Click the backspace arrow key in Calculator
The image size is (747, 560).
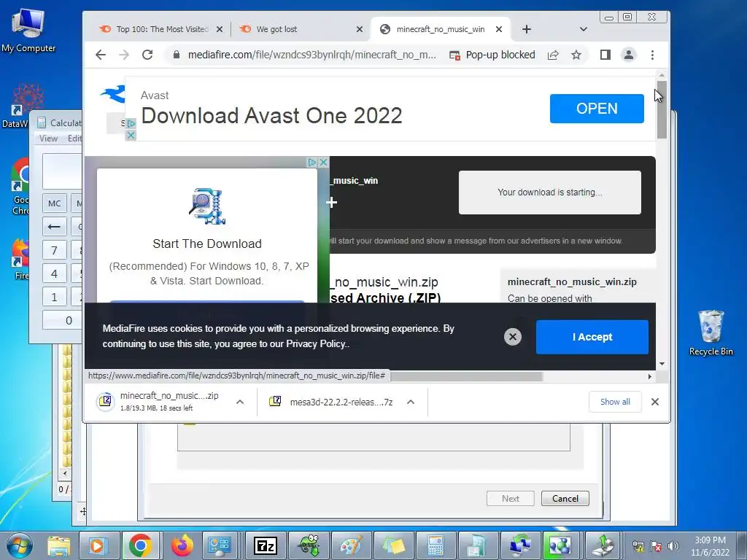pos(54,227)
